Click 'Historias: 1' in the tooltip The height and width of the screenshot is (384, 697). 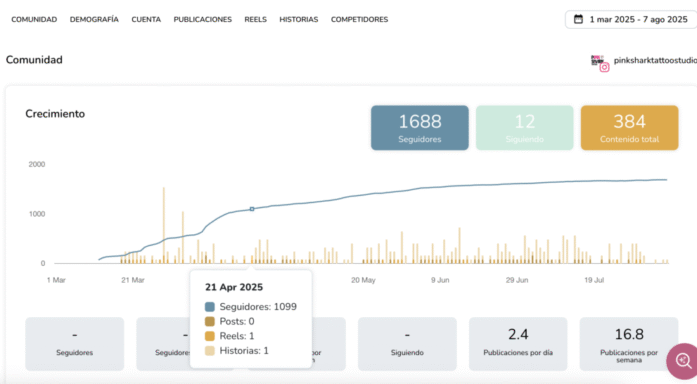pyautogui.click(x=244, y=351)
